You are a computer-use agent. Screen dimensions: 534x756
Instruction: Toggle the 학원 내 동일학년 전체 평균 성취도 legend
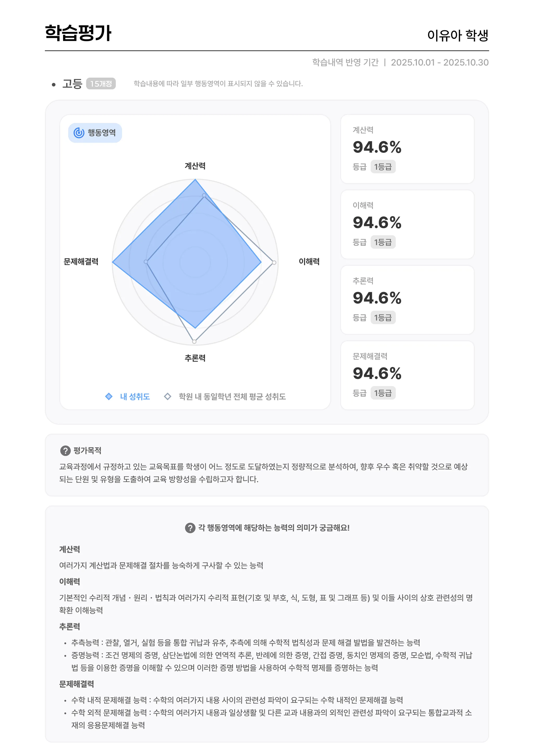tap(232, 397)
